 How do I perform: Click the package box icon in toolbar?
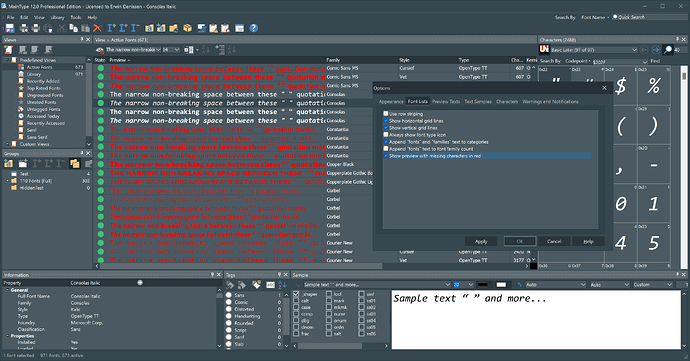point(187,28)
